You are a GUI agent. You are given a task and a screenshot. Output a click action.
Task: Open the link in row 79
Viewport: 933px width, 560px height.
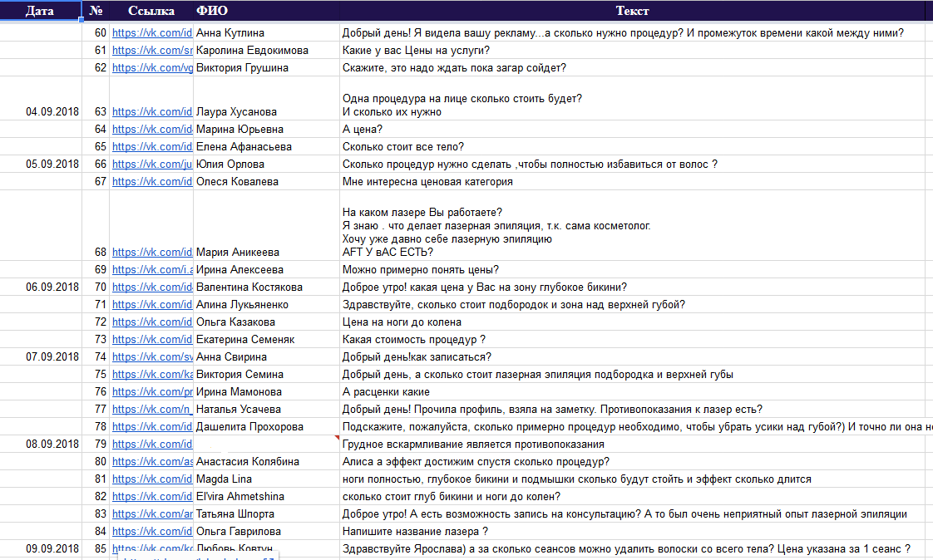point(151,444)
